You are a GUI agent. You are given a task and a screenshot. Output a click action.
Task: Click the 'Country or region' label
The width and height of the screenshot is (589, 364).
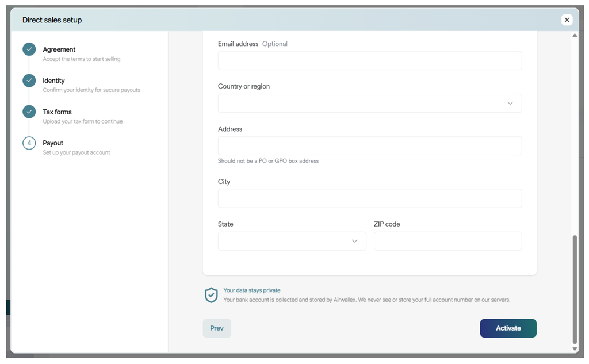244,86
